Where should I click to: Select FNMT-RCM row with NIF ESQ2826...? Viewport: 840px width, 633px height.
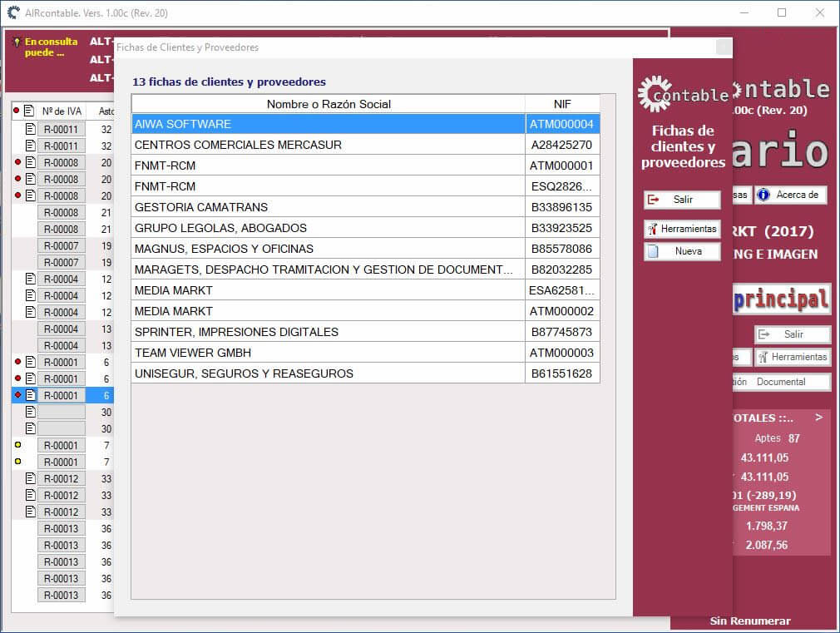[365, 186]
